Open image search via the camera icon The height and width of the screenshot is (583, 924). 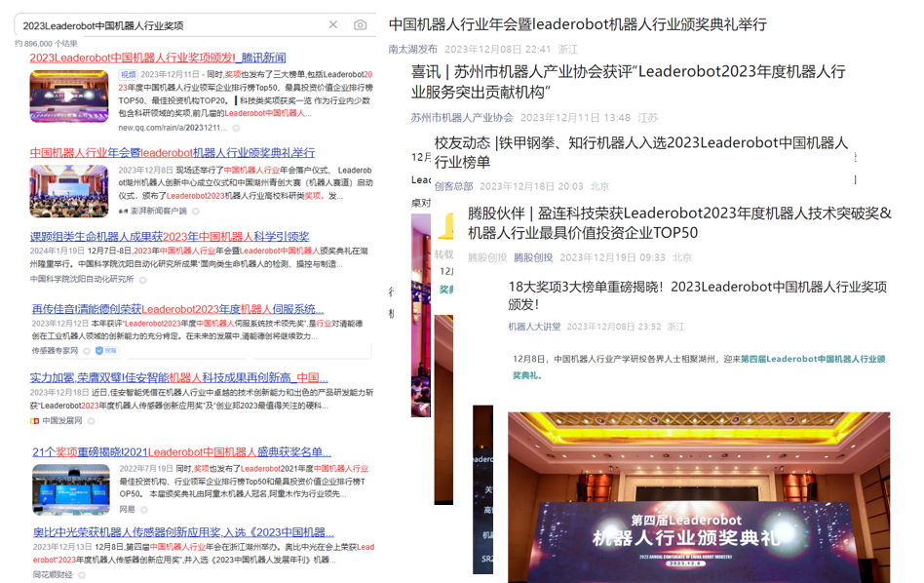tap(360, 24)
